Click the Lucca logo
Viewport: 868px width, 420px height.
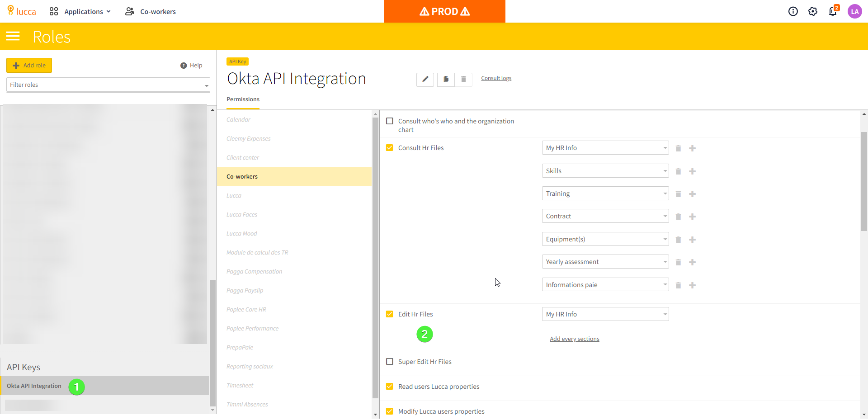point(22,11)
